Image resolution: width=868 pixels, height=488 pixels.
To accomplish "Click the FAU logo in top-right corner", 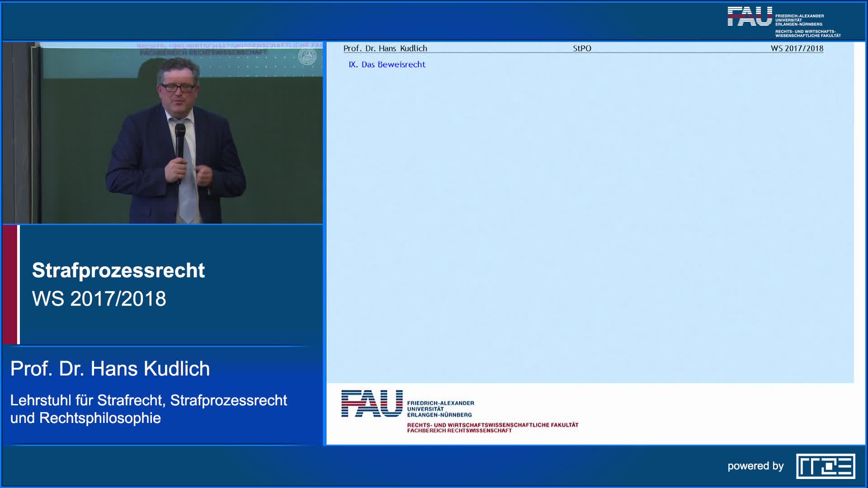I will click(750, 17).
